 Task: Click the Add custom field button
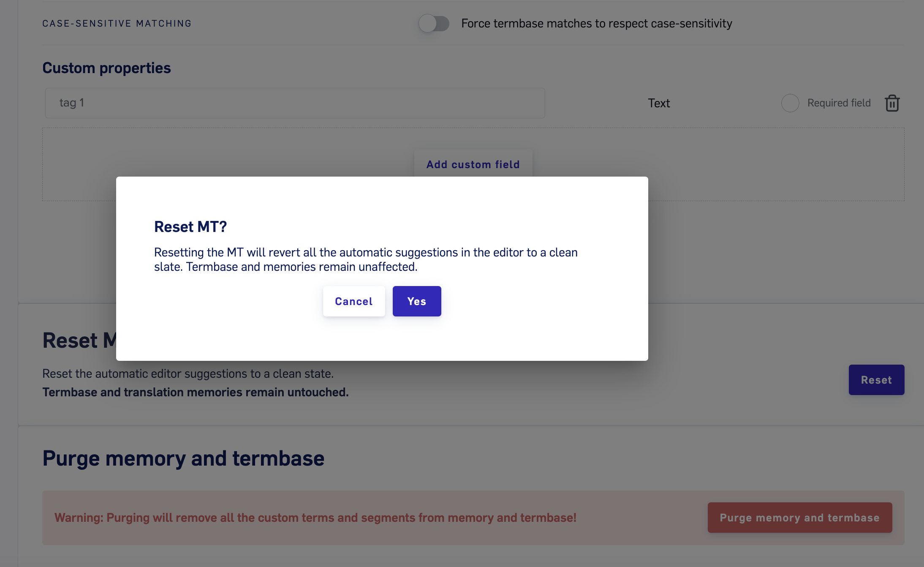473,164
